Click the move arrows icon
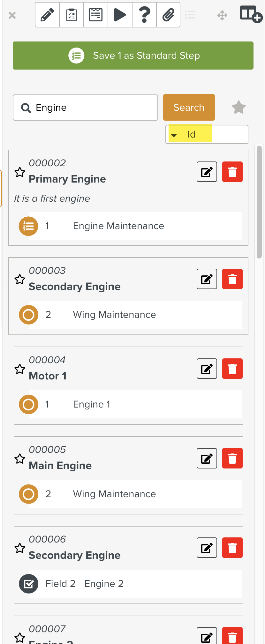This screenshot has height=644, width=265. tap(222, 15)
